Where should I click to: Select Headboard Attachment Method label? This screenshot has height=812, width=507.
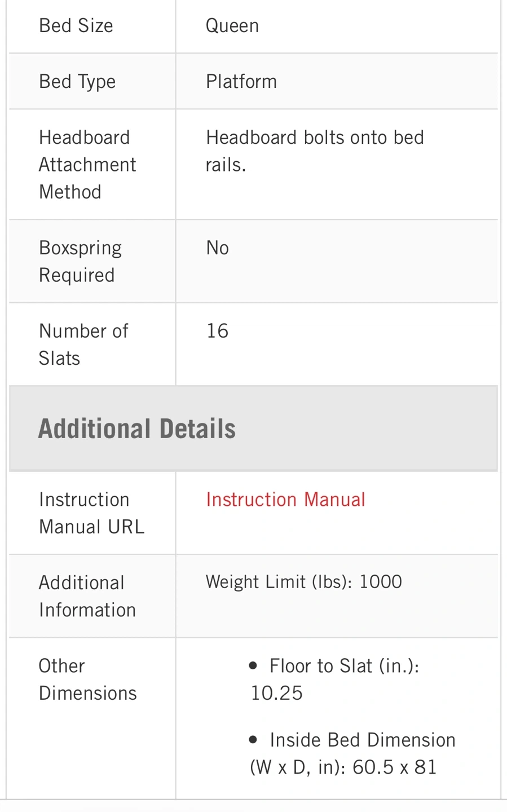click(87, 165)
